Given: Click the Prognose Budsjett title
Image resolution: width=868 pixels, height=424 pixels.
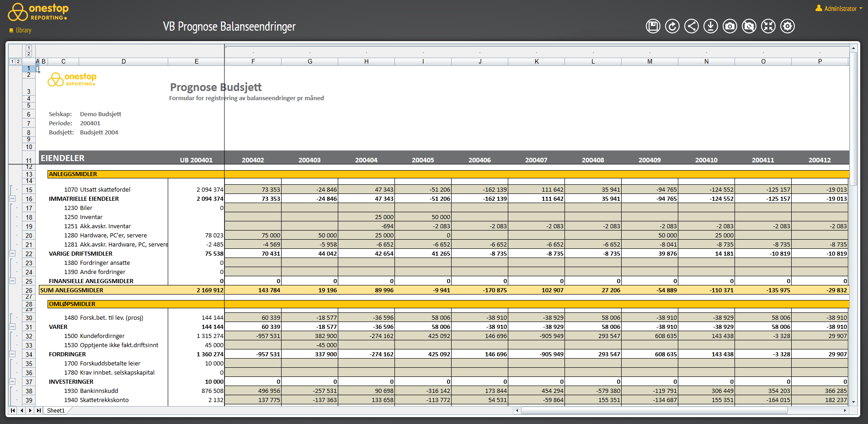Looking at the screenshot, I should click(216, 87).
